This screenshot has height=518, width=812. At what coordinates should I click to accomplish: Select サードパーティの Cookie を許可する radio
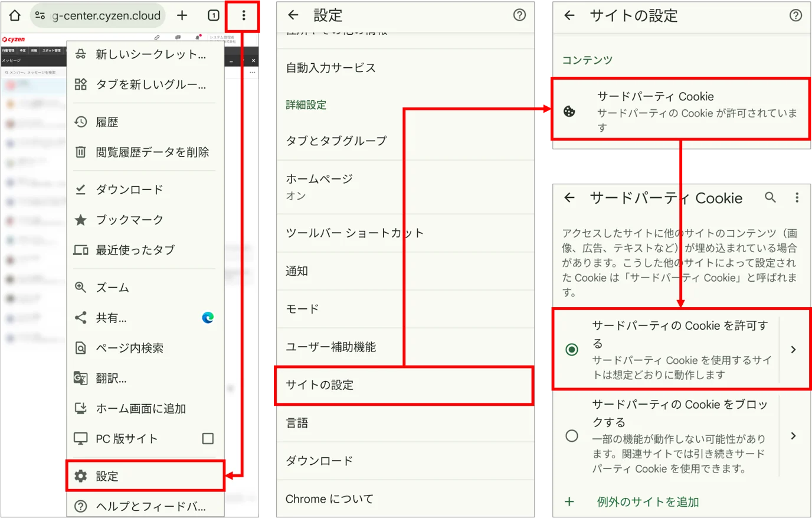[x=571, y=350]
